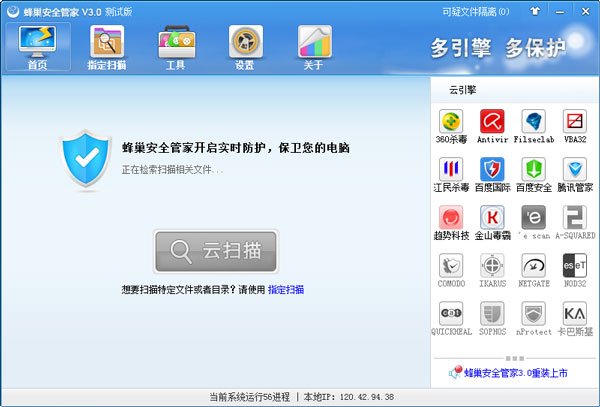Click the 本地IP: 120.42.94.38 status text
The image size is (600, 407).
click(349, 397)
